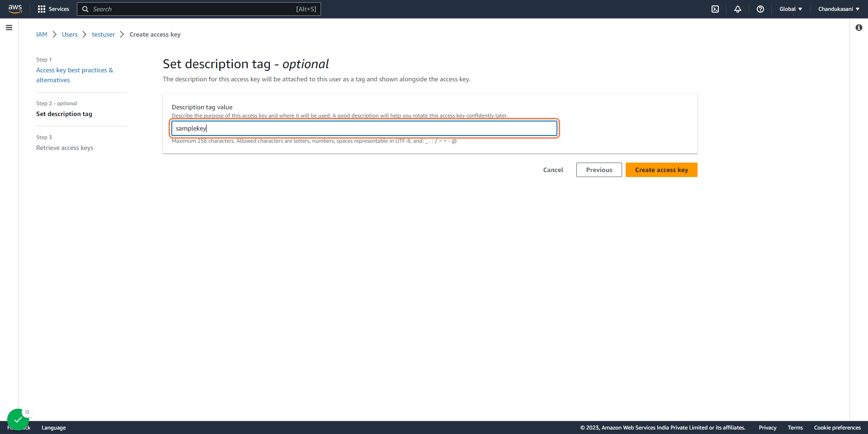868x434 pixels.
Task: Click the Maximum 256 characters hint text
Action: click(x=314, y=141)
